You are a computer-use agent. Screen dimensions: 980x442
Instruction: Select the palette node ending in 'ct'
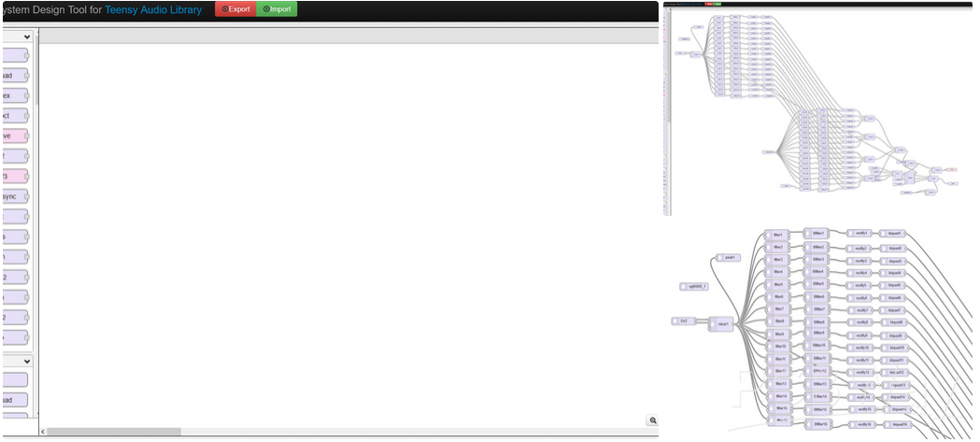pos(15,116)
